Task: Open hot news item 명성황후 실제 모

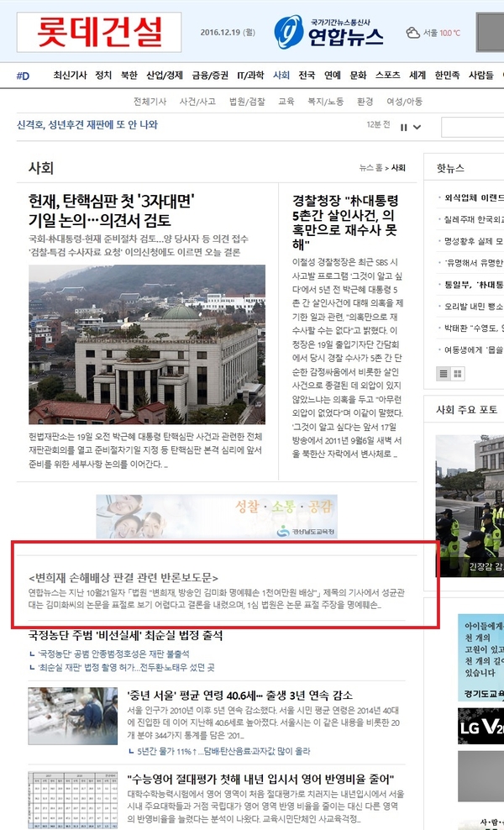Action: tap(475, 241)
